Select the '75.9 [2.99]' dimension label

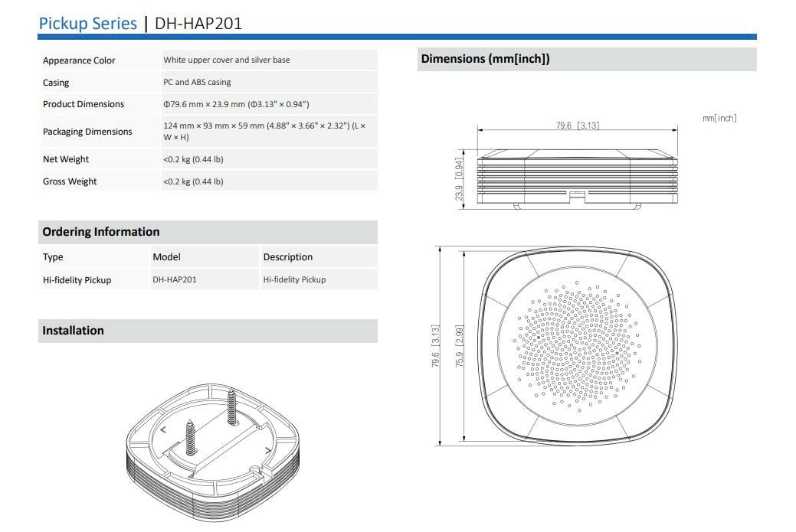point(459,347)
